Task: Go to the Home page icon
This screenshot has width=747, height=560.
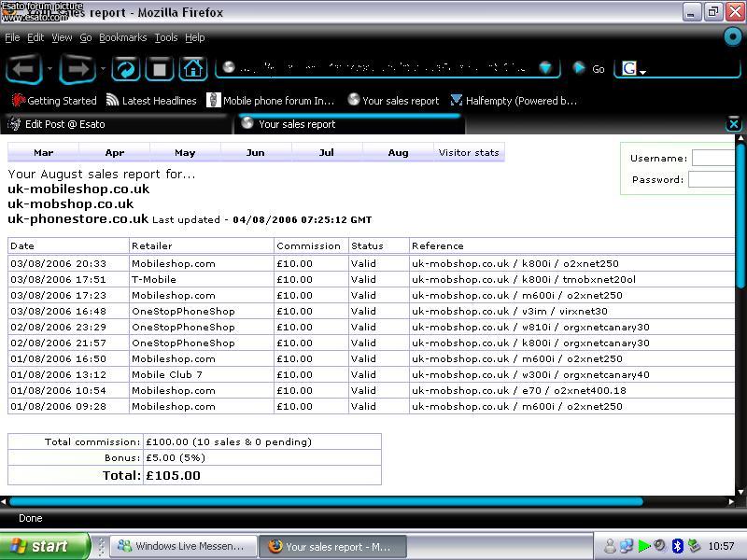Action: pos(193,69)
